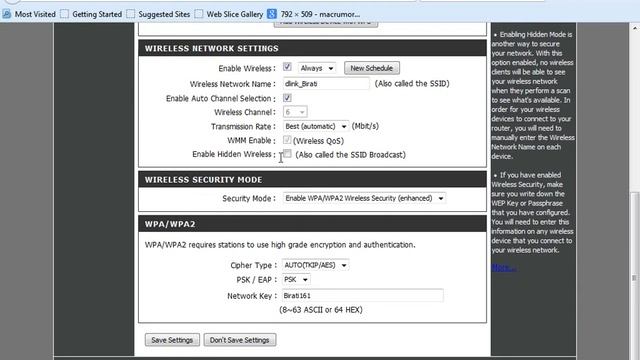Follow the More... help link
The width and height of the screenshot is (640, 360).
point(503,268)
